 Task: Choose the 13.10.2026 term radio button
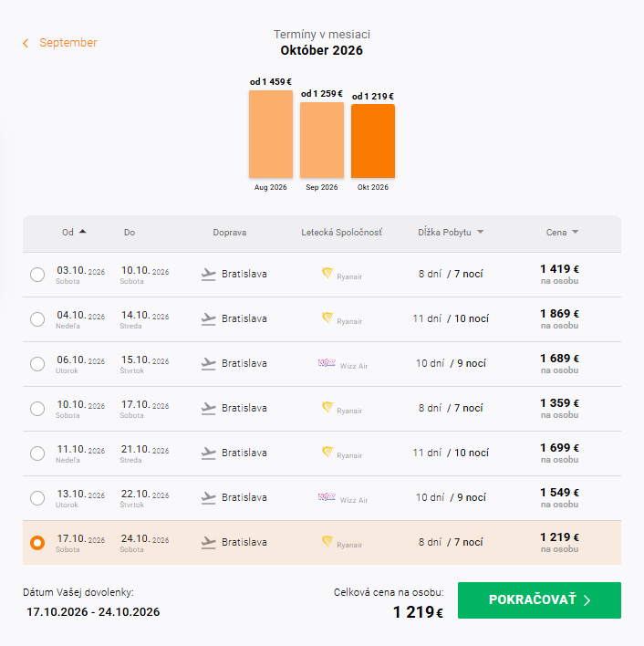37,498
